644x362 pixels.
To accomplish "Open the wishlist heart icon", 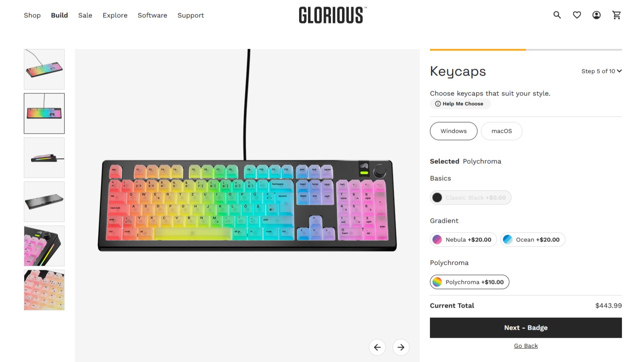I will 577,15.
